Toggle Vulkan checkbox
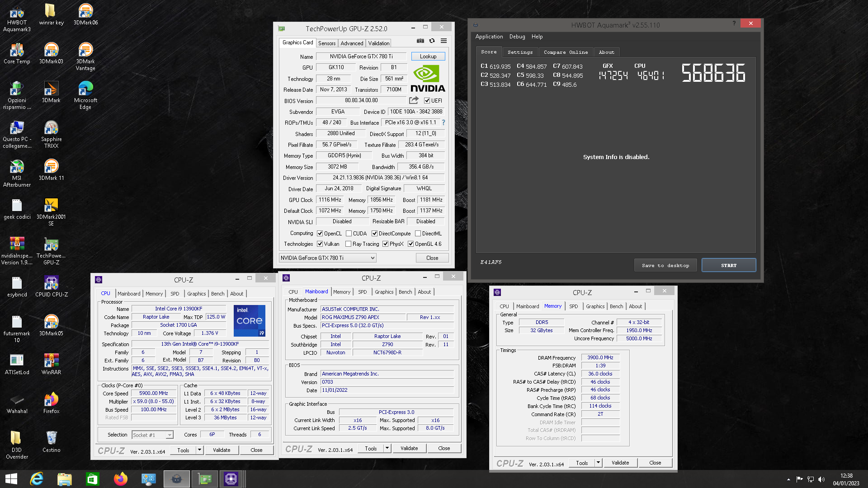Image resolution: width=868 pixels, height=488 pixels. click(x=320, y=244)
